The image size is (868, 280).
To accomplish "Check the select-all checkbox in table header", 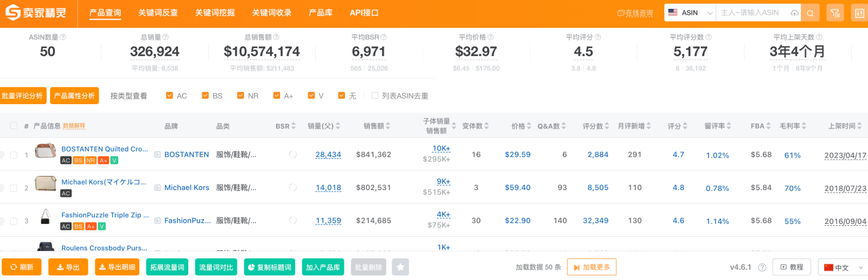I will pyautogui.click(x=14, y=126).
